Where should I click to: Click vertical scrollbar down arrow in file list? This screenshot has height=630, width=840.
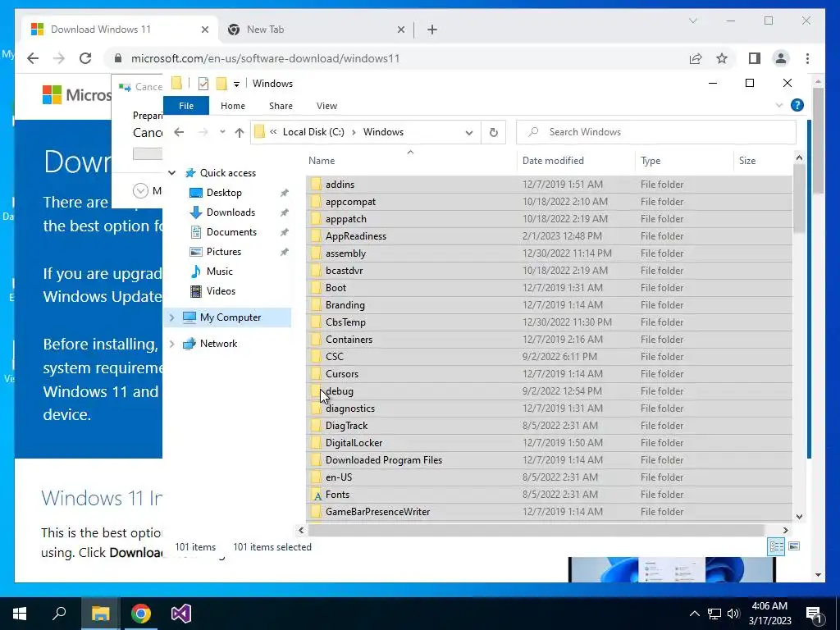point(799,517)
